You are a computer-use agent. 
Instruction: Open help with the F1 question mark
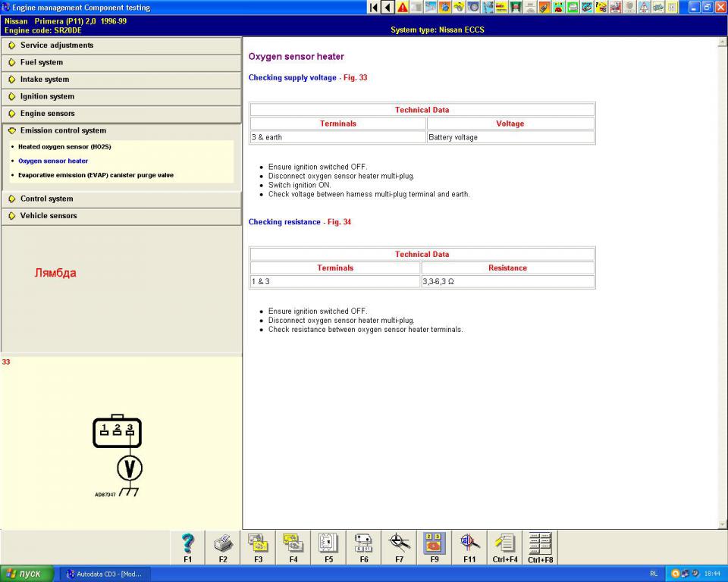[x=187, y=548]
